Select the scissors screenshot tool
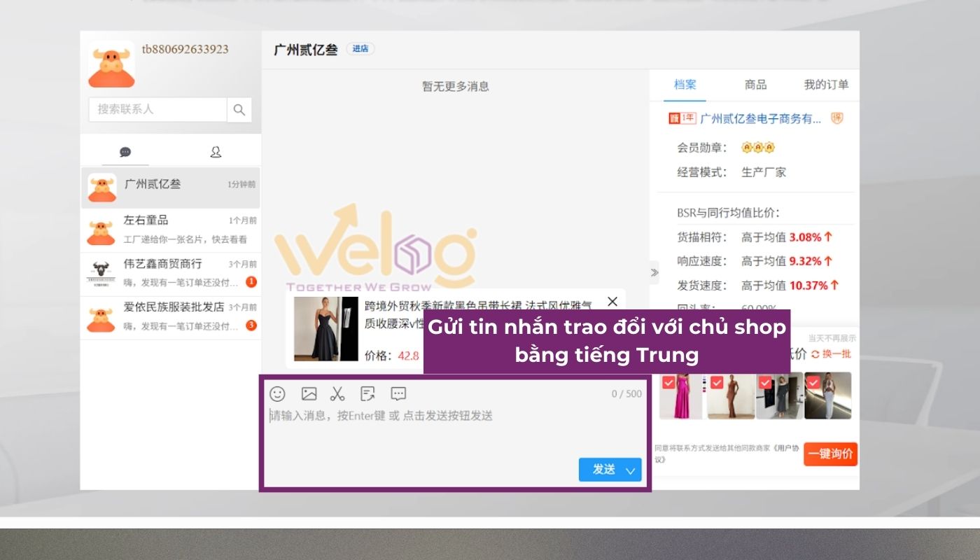 tap(338, 393)
